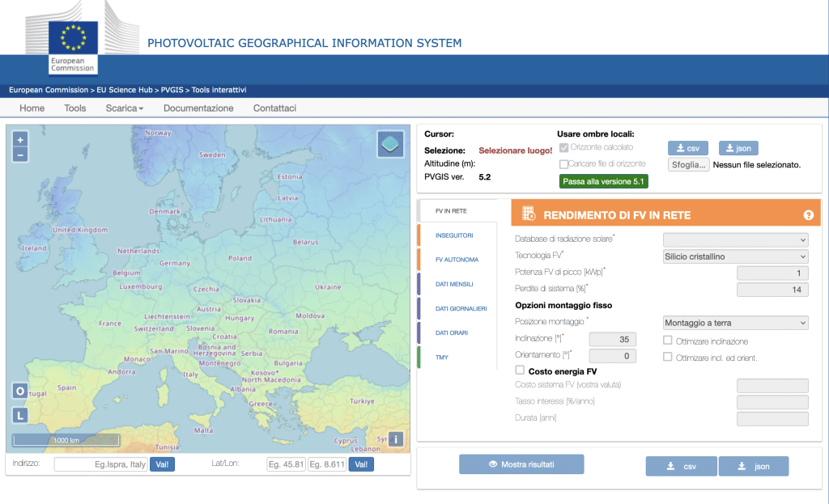Click European Commission breadcrumb link
This screenshot has height=504, width=829.
pos(49,90)
